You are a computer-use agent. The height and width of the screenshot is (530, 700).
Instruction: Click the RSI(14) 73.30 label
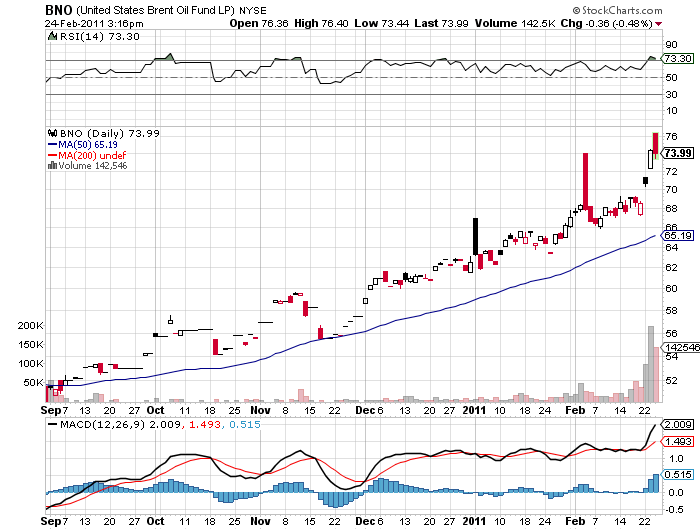point(99,37)
